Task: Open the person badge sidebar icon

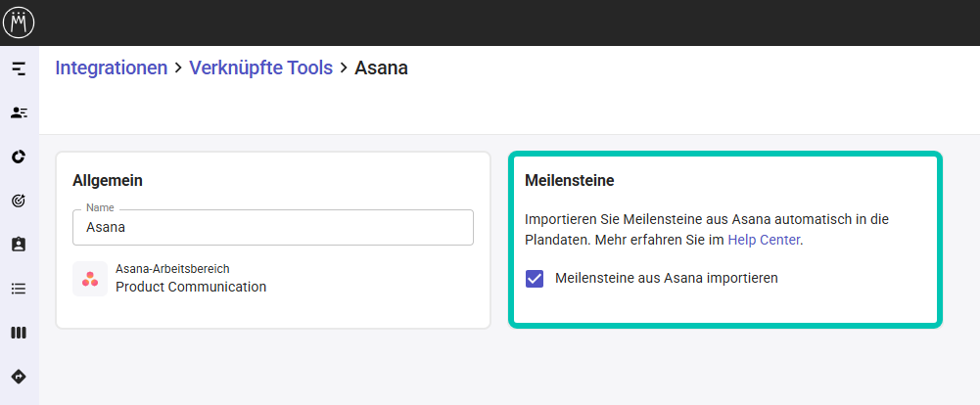Action: 19,245
